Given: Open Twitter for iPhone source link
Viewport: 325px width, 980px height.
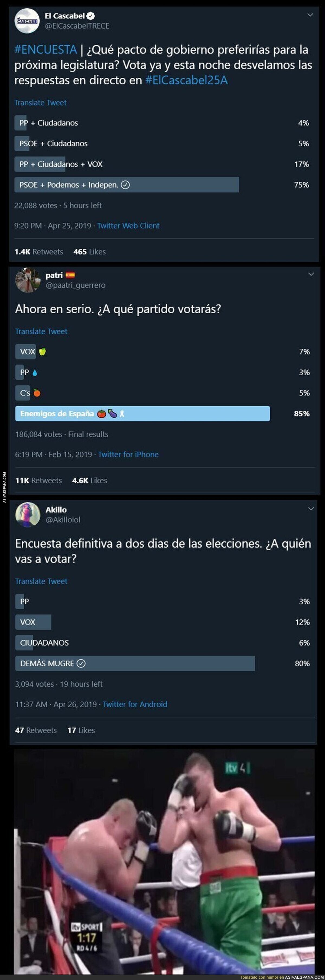Looking at the screenshot, I should (128, 454).
